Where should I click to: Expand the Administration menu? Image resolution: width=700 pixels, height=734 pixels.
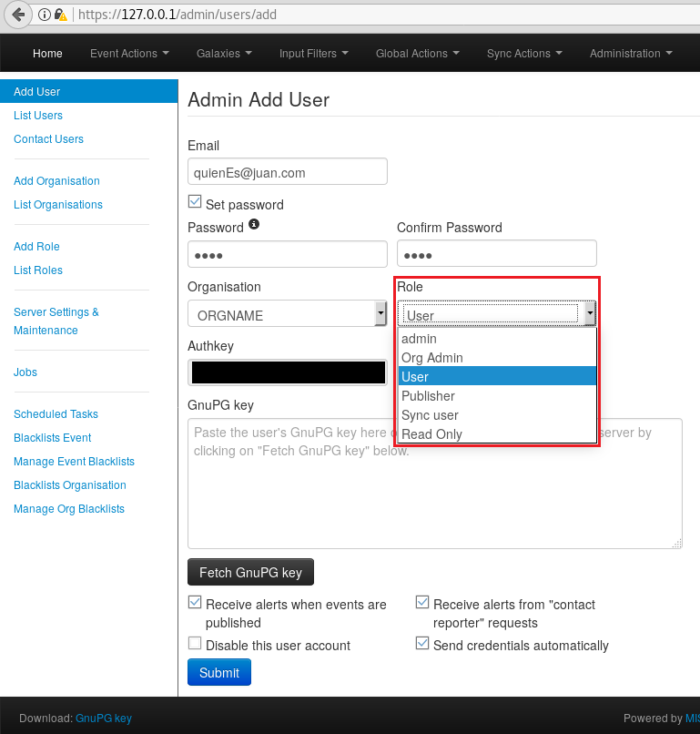(631, 54)
